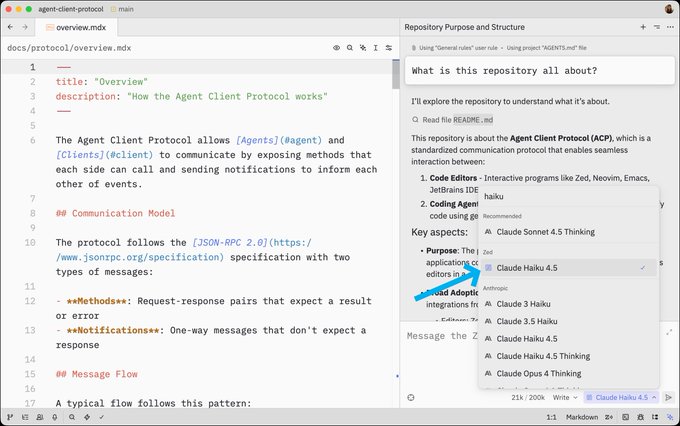
Task: Go back with the left arrow
Action: tap(10, 27)
